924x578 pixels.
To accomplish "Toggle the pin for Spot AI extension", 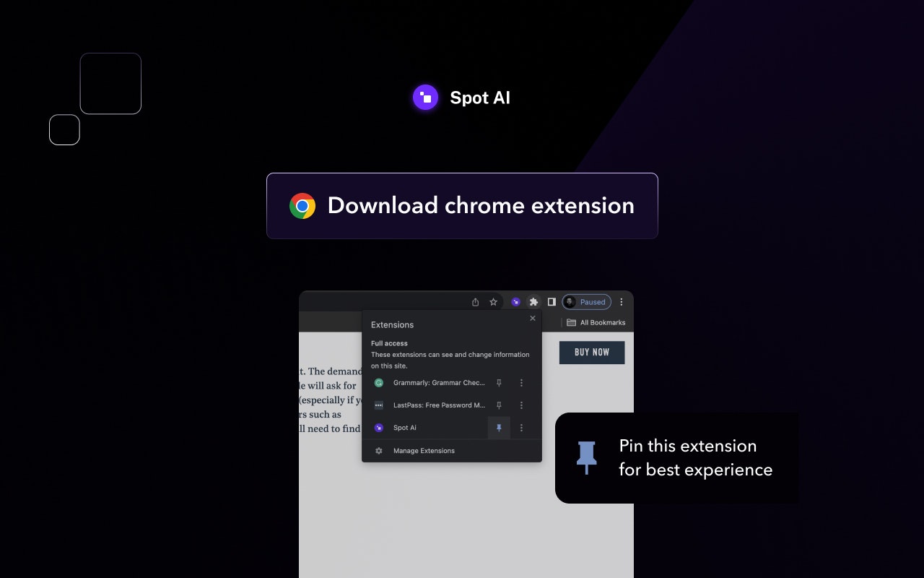I will [x=499, y=428].
